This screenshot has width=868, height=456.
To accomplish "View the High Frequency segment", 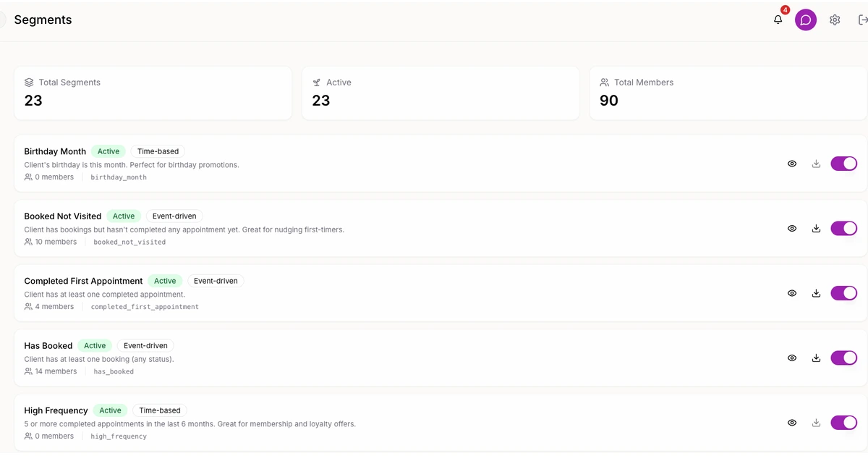I will [x=792, y=423].
